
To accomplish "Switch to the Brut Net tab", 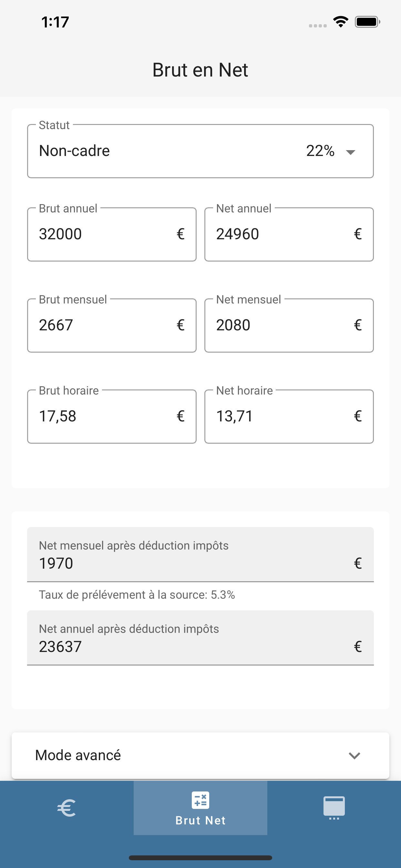I will (x=200, y=808).
